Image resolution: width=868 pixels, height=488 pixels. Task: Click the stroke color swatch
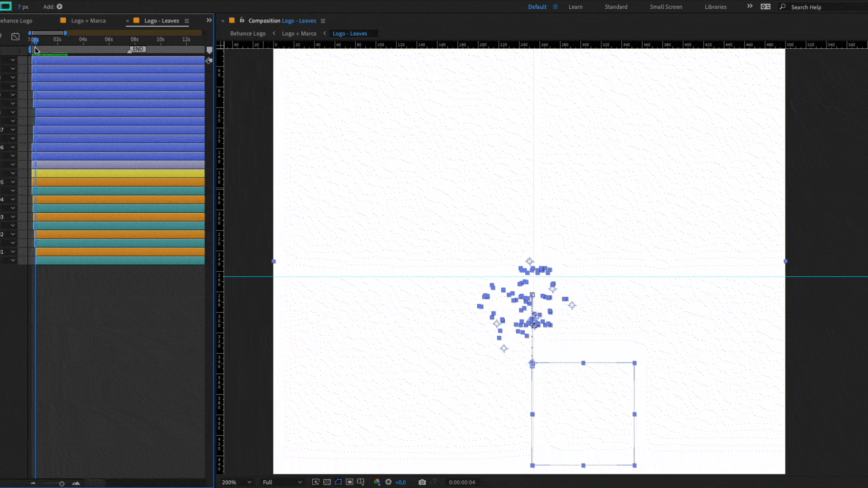tap(6, 6)
